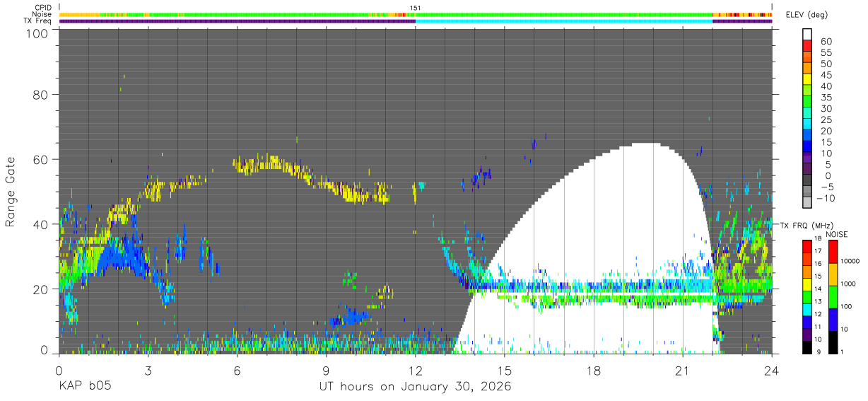Pick the yellow cell of the elevation color bar
This screenshot has width=868, height=401.
[x=807, y=79]
